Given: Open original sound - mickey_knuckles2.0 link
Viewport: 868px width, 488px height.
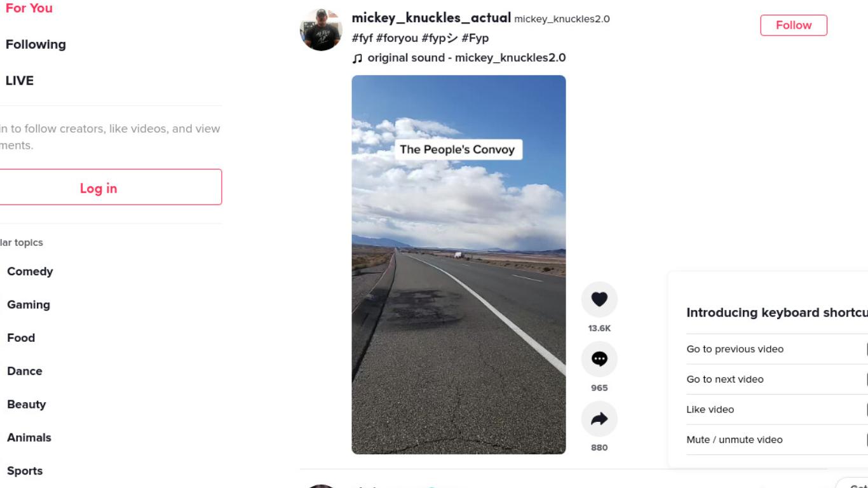Looking at the screenshot, I should (466, 58).
